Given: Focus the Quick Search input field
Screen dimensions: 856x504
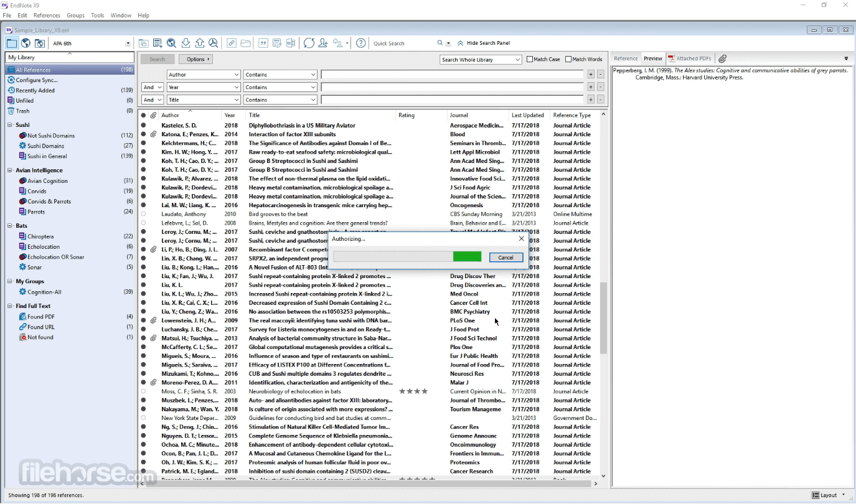Looking at the screenshot, I should click(402, 44).
